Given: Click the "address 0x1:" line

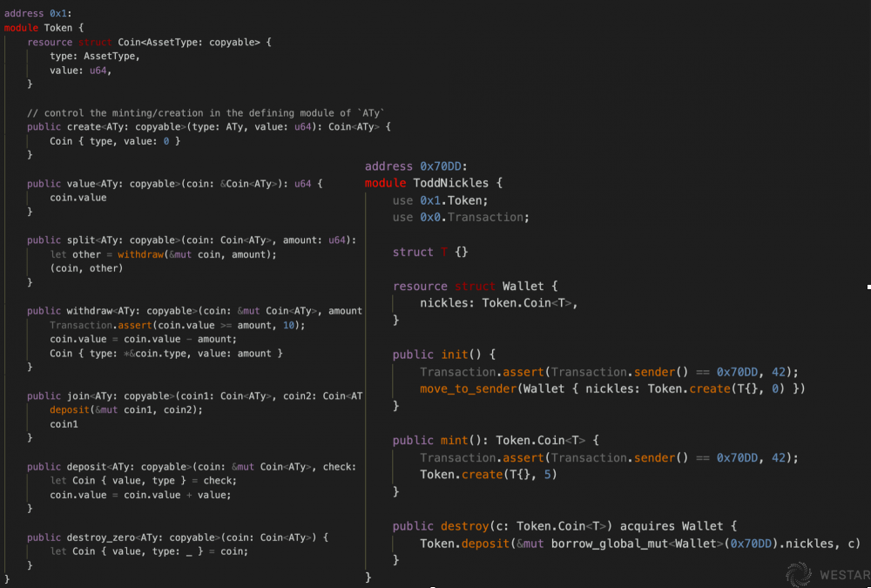Looking at the screenshot, I should (x=37, y=13).
